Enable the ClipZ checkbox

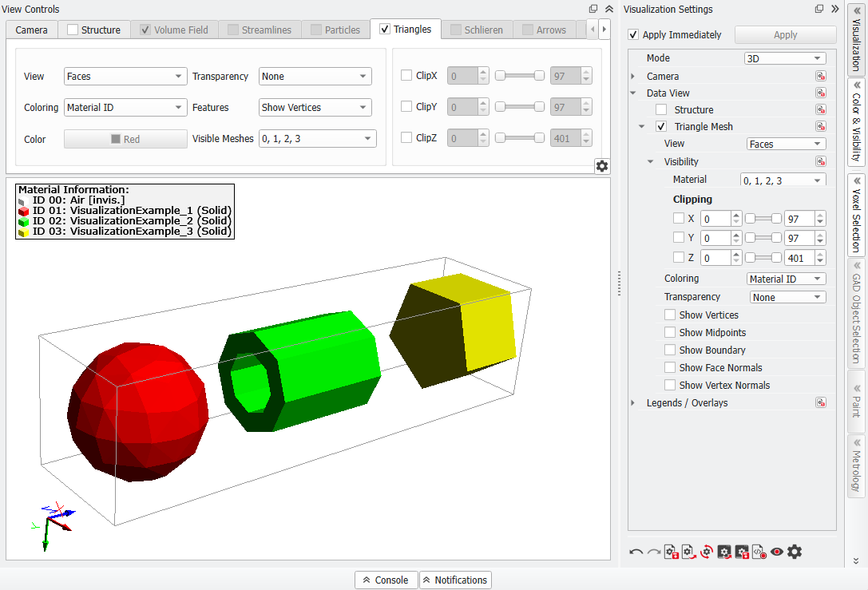click(x=406, y=137)
